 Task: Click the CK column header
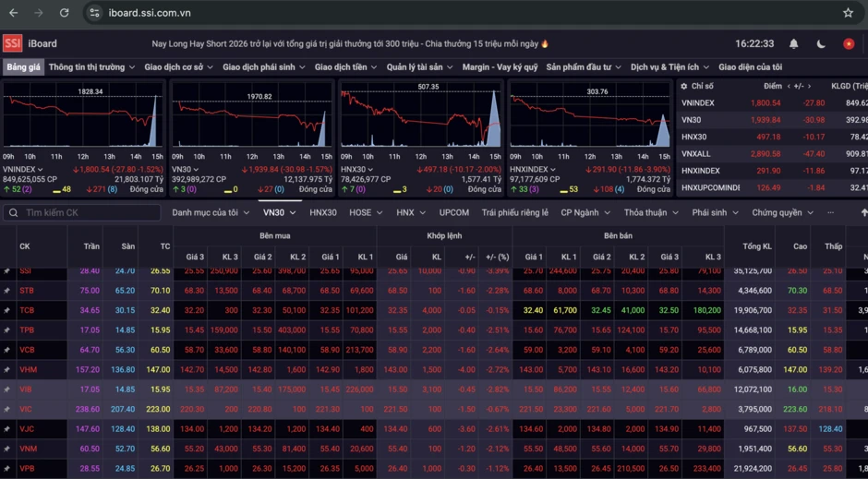24,246
